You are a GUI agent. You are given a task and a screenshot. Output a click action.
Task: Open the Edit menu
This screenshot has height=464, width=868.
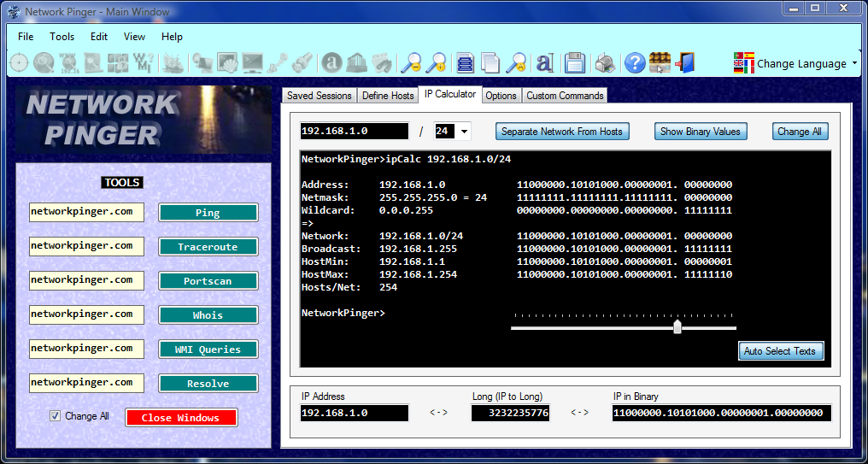[x=99, y=37]
